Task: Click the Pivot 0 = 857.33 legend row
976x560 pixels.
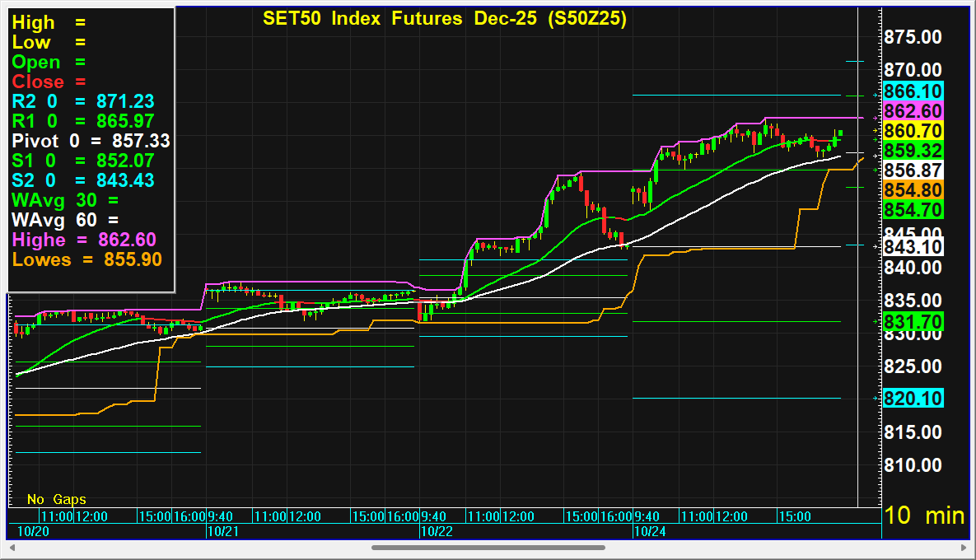Action: 91,141
